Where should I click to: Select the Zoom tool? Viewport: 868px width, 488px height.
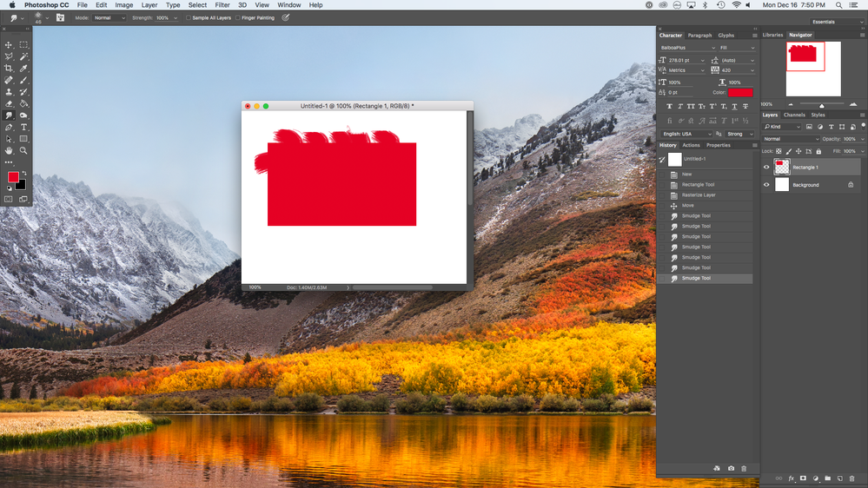[23, 150]
